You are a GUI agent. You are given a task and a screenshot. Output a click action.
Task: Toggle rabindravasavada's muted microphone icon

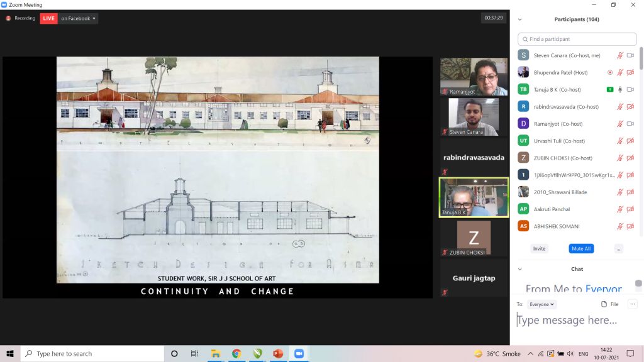620,107
